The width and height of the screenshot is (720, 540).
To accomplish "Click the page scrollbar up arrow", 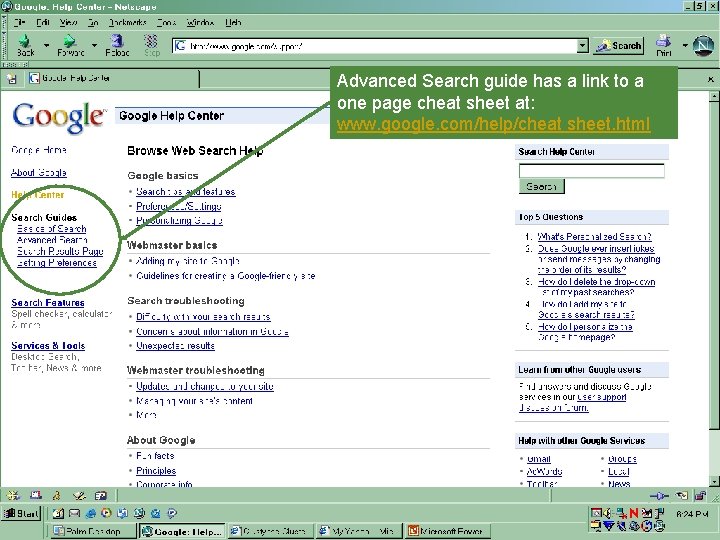I will click(714, 96).
